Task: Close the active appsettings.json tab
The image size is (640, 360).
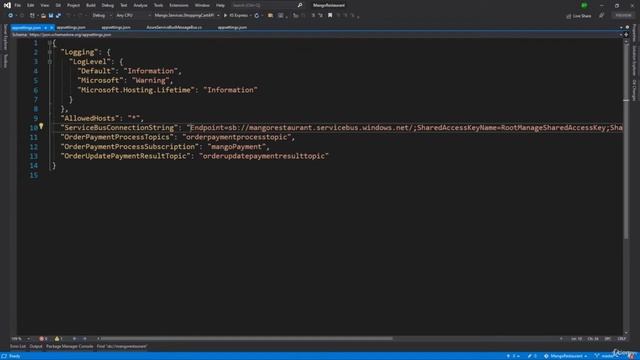Action: coord(51,27)
